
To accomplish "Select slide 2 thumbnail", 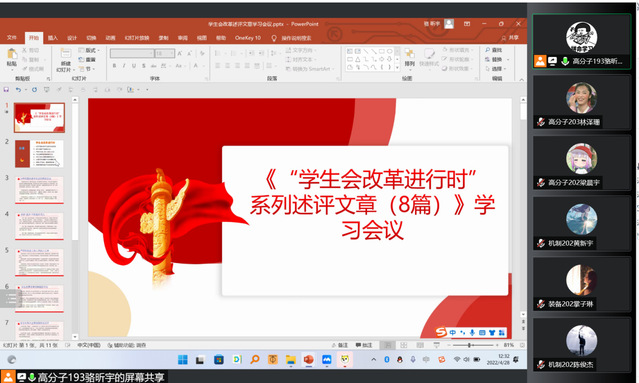I will (39, 154).
